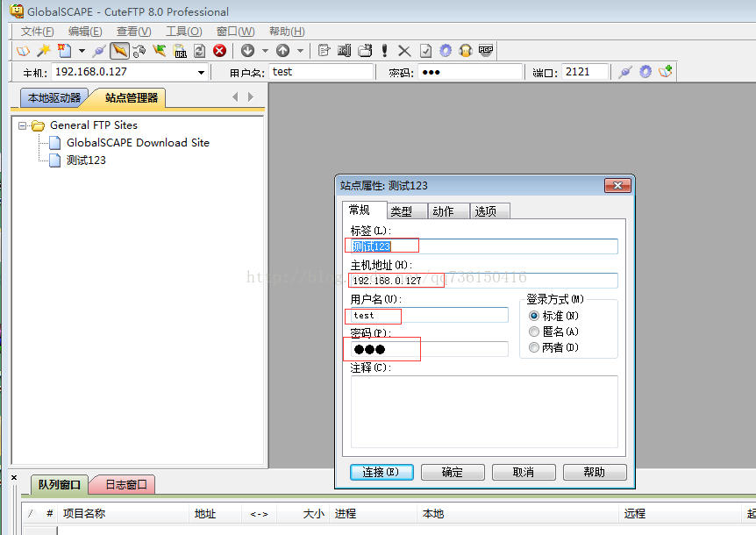Click the New document toolbar icon
The image size is (756, 535).
(x=64, y=51)
